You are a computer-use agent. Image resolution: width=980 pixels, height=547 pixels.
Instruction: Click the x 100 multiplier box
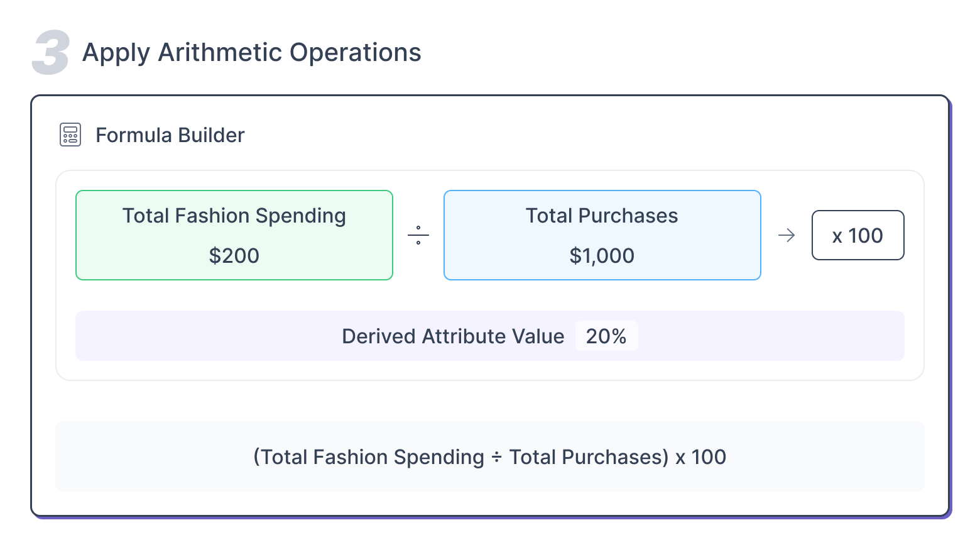tap(857, 236)
